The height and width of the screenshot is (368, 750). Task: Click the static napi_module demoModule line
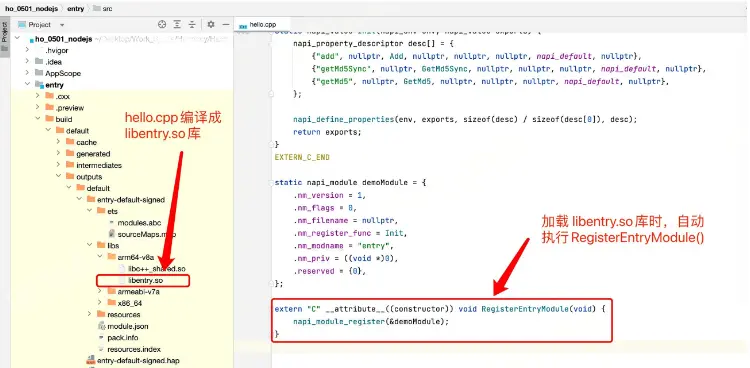click(x=350, y=182)
